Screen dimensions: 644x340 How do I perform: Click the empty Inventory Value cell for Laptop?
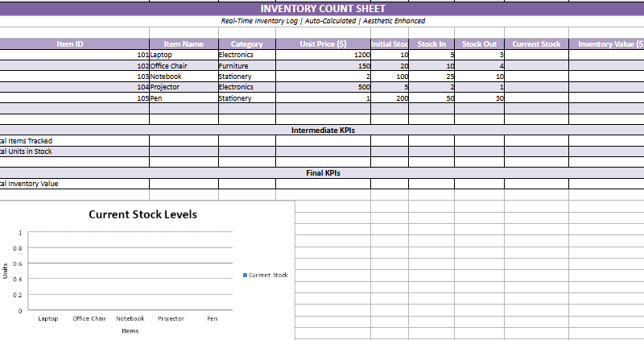pos(607,55)
